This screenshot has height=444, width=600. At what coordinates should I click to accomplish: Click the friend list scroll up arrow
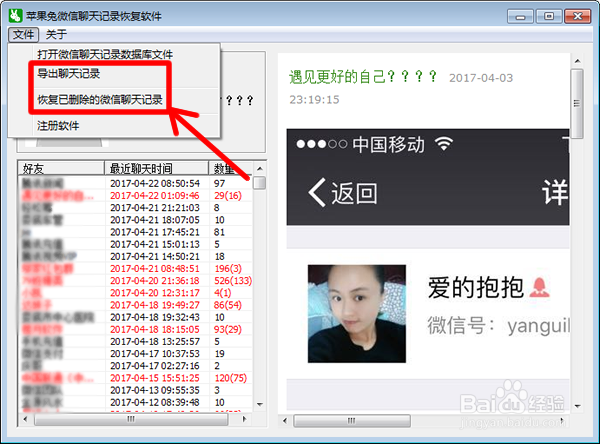(x=260, y=168)
